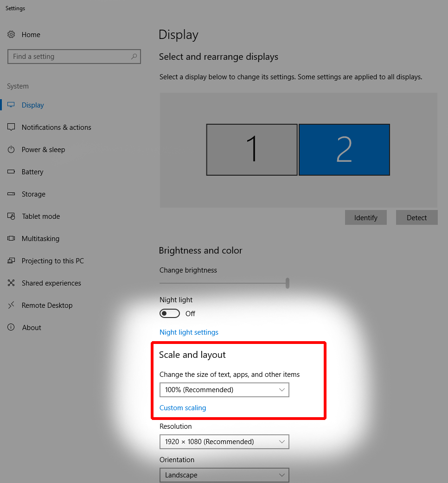Click the Storage drive icon
448x483 pixels.
(x=11, y=194)
